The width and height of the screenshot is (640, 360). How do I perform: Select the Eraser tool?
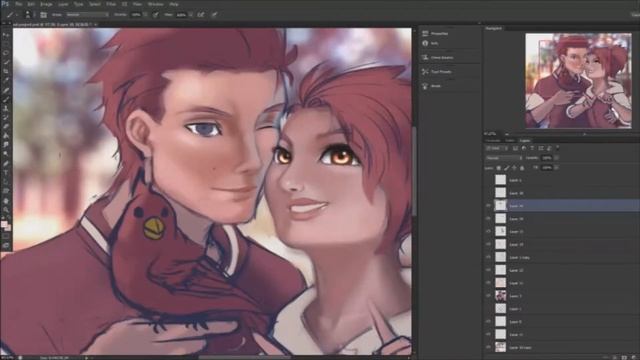[x=6, y=127]
